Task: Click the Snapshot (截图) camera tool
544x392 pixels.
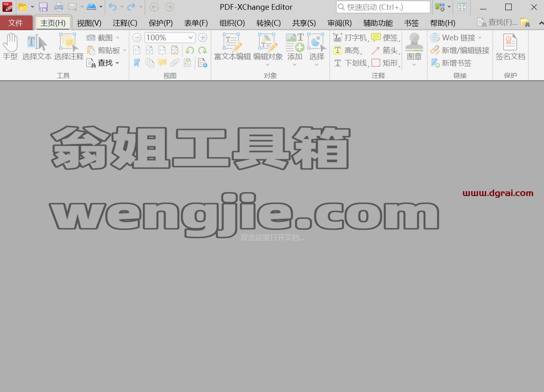Action: pos(100,37)
